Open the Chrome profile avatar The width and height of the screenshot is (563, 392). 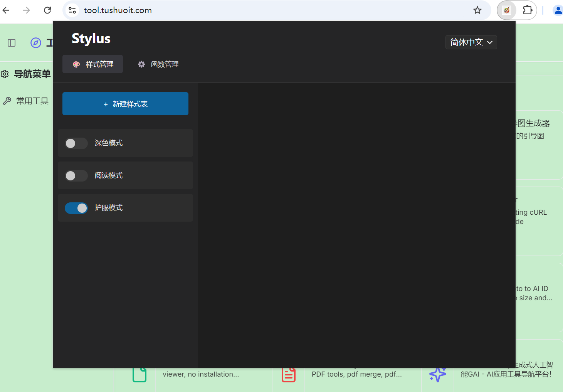point(558,10)
